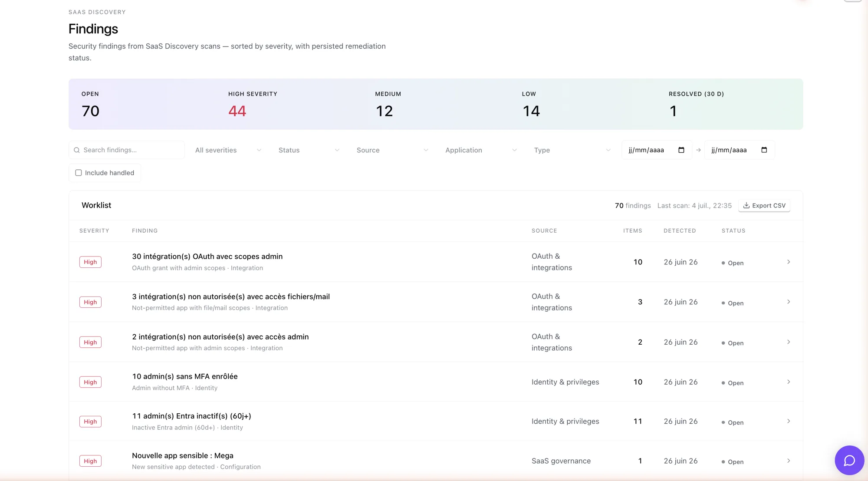
Task: Click the OPEN 70 summary stat
Action: click(x=91, y=105)
